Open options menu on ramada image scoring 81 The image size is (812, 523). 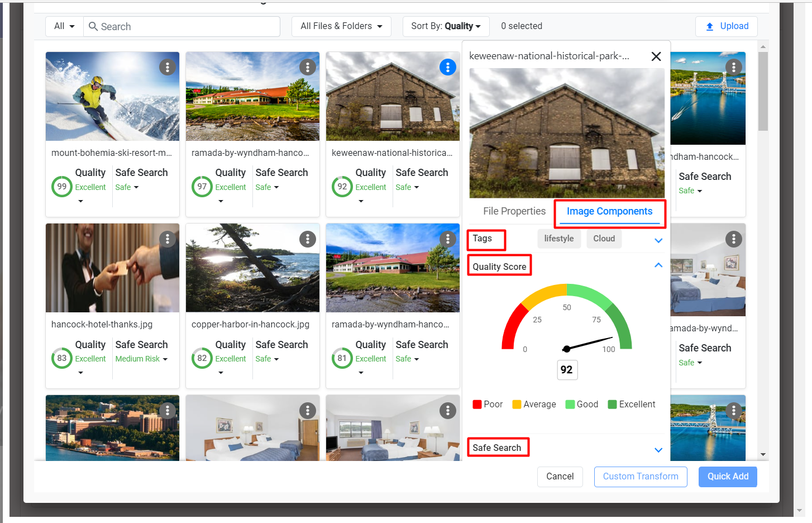click(x=448, y=239)
